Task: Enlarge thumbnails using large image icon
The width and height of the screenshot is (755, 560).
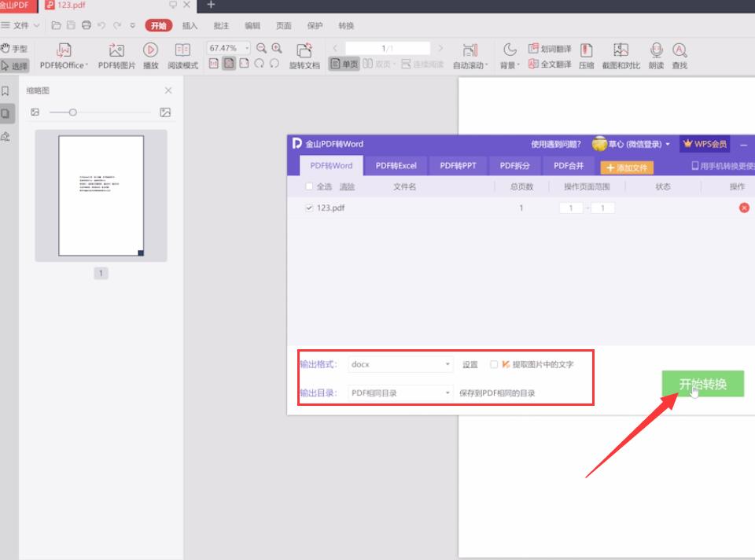Action: pyautogui.click(x=165, y=112)
